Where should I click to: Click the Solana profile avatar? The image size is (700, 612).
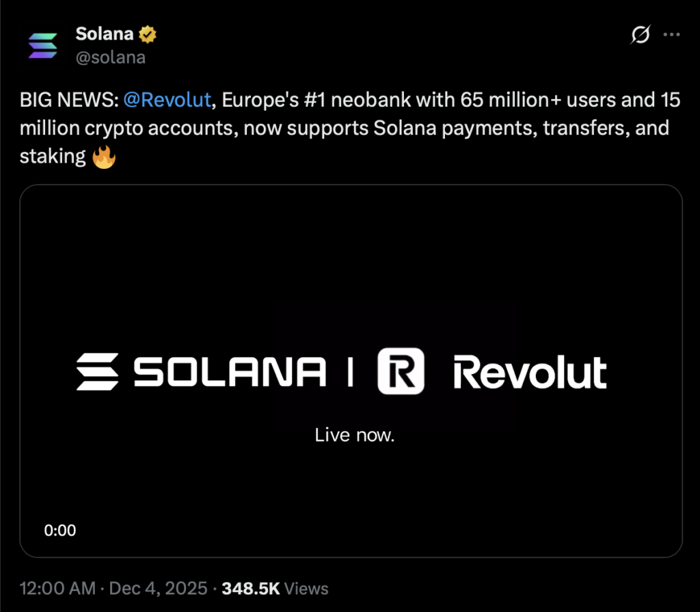click(43, 44)
